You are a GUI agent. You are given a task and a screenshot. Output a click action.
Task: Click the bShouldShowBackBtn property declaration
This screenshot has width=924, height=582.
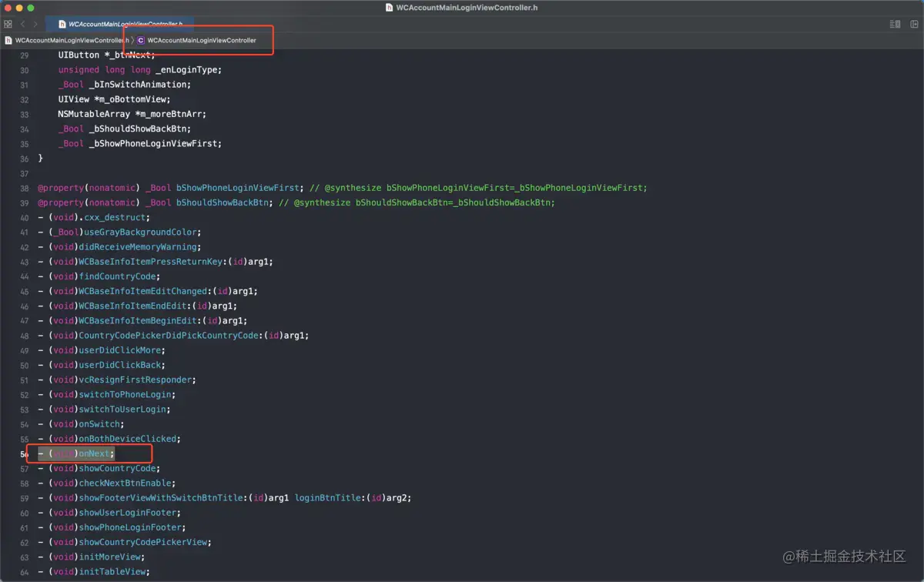296,202
